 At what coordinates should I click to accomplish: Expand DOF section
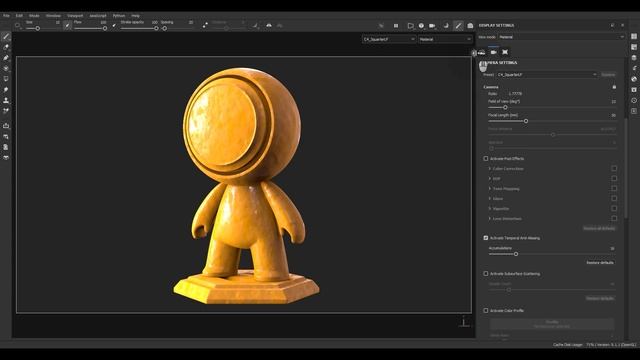tap(489, 178)
